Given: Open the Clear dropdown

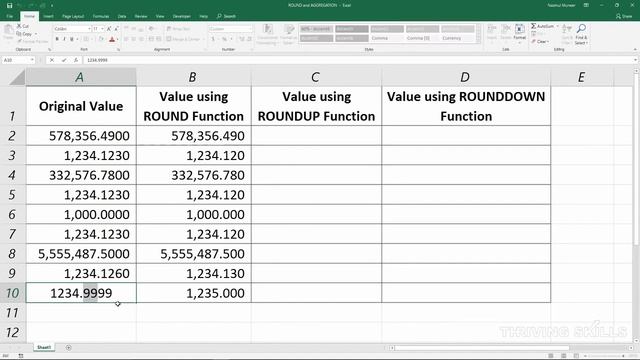Looking at the screenshot, I should coord(540,42).
